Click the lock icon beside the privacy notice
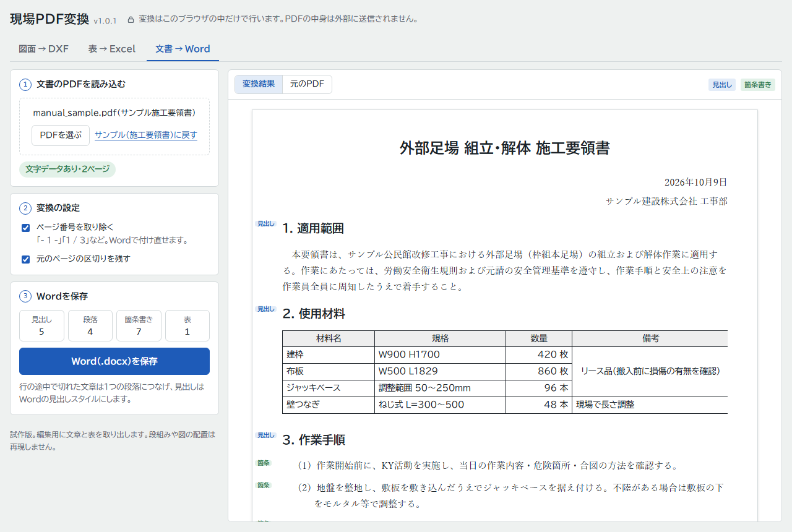The image size is (792, 532). 131,20
